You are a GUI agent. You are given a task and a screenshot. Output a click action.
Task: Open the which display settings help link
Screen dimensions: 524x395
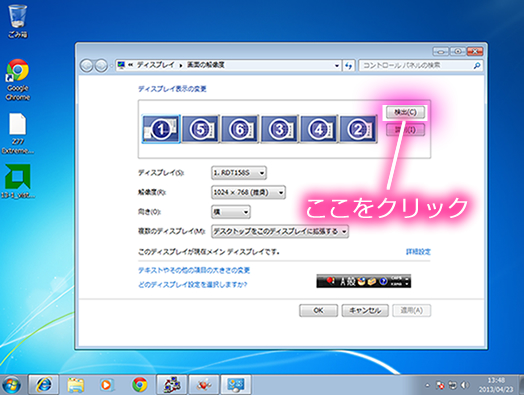[192, 284]
